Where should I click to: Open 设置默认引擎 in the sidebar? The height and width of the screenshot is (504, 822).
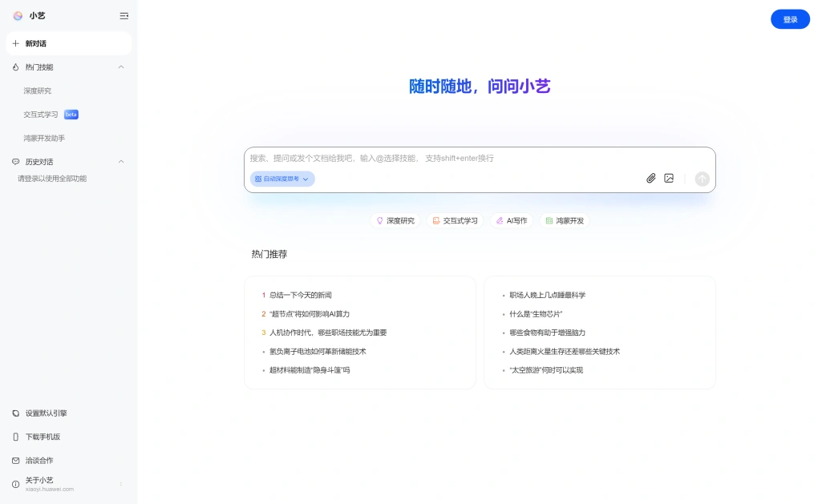[46, 413]
